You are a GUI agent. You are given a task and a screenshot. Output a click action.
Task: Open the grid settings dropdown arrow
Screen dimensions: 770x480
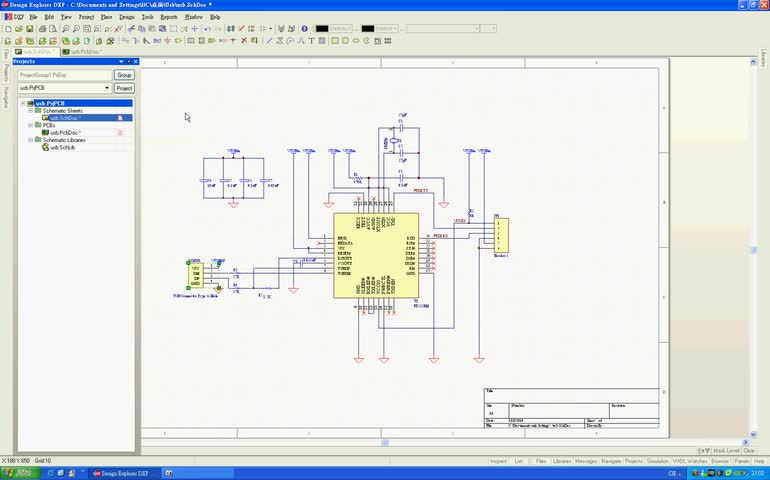(x=270, y=29)
